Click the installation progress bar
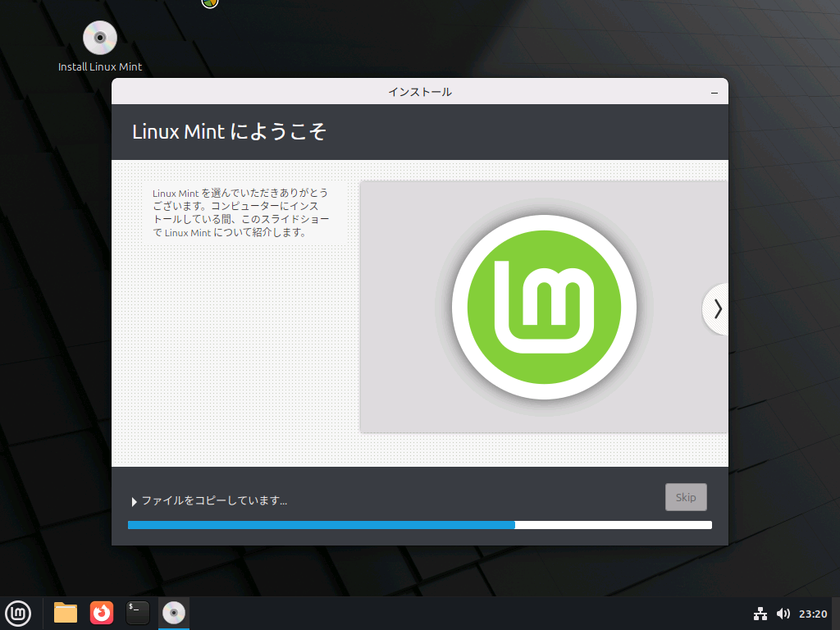The image size is (840, 630). click(x=419, y=524)
